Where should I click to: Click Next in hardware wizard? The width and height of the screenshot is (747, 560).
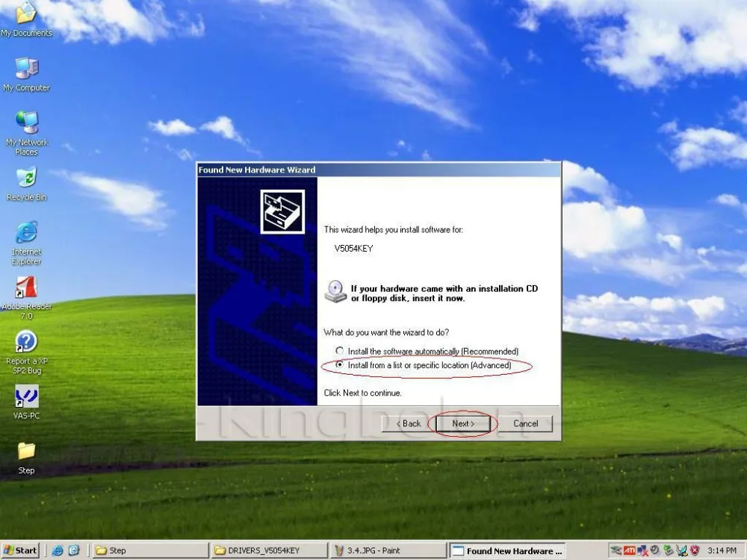pos(463,423)
